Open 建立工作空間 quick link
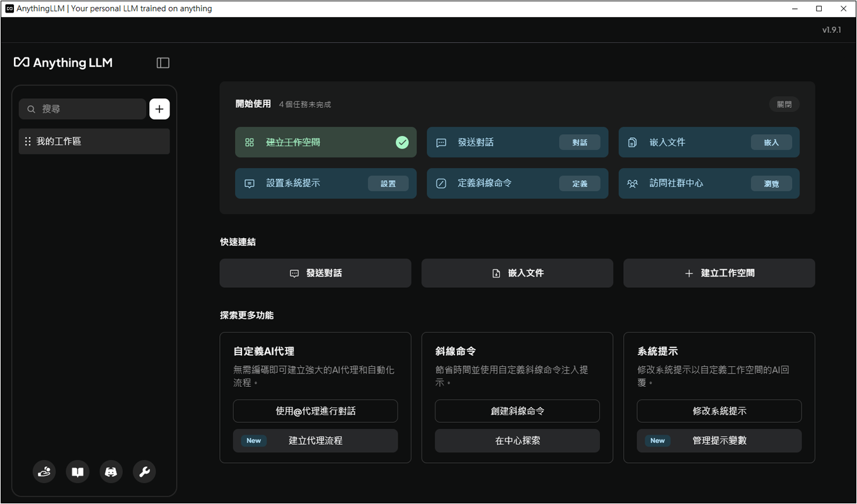857x504 pixels. pos(719,273)
